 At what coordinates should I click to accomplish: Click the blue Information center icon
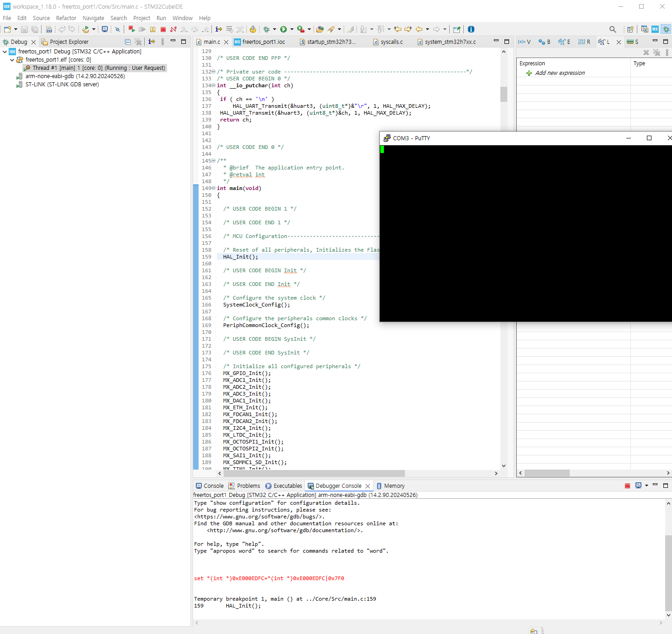[471, 29]
